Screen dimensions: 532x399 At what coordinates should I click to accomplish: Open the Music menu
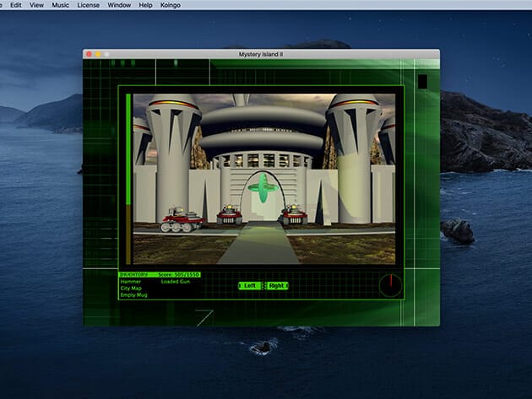(61, 5)
